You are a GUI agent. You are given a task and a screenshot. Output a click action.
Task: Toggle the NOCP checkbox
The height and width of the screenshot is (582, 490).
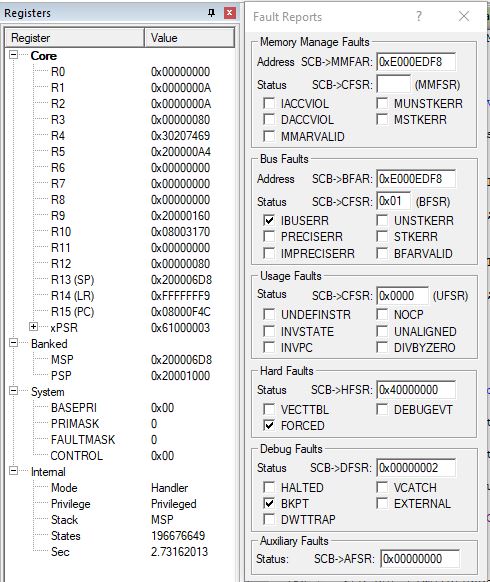coord(382,314)
